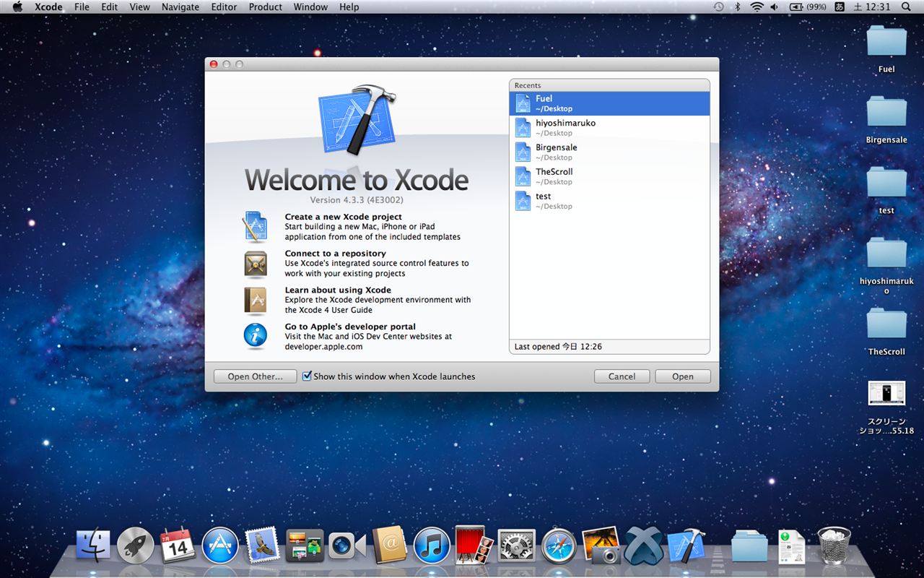Screen dimensions: 924x578
Task: Select the TheScroll desktop folder
Action: point(886,325)
